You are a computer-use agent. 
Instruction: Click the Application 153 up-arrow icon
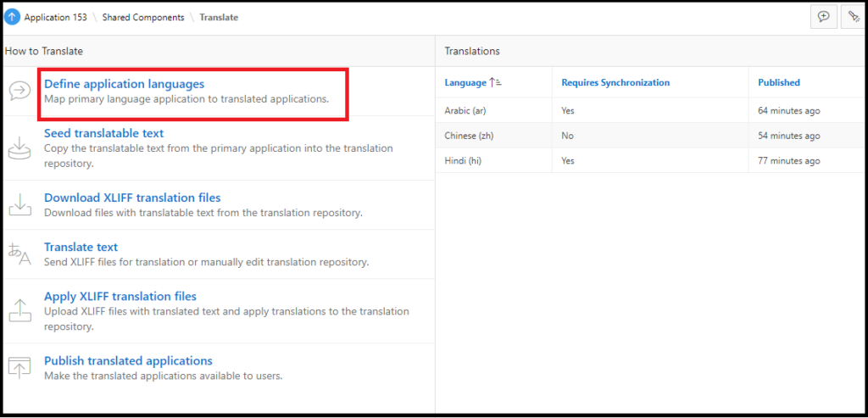coord(12,17)
